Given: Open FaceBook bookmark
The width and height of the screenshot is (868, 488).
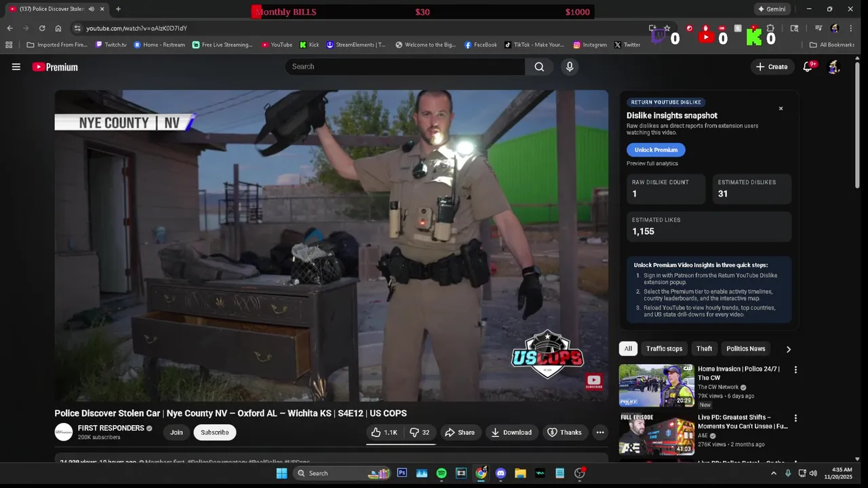Looking at the screenshot, I should click(481, 45).
